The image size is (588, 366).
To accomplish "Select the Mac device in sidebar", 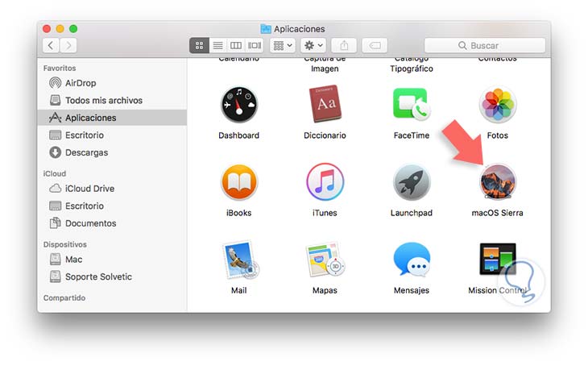I will pos(112,260).
